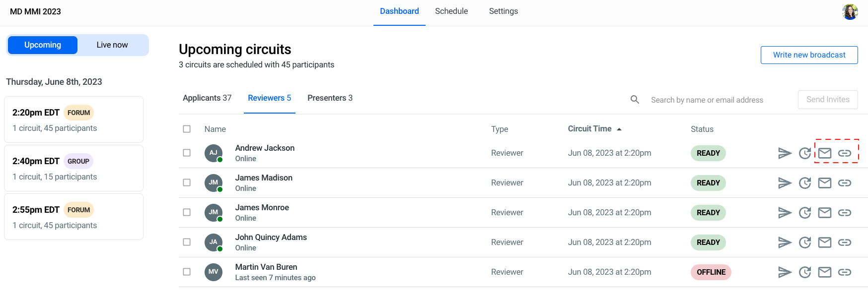Click the send icon for Andrew Jackson
Image resolution: width=868 pixels, height=301 pixels.
tap(785, 153)
